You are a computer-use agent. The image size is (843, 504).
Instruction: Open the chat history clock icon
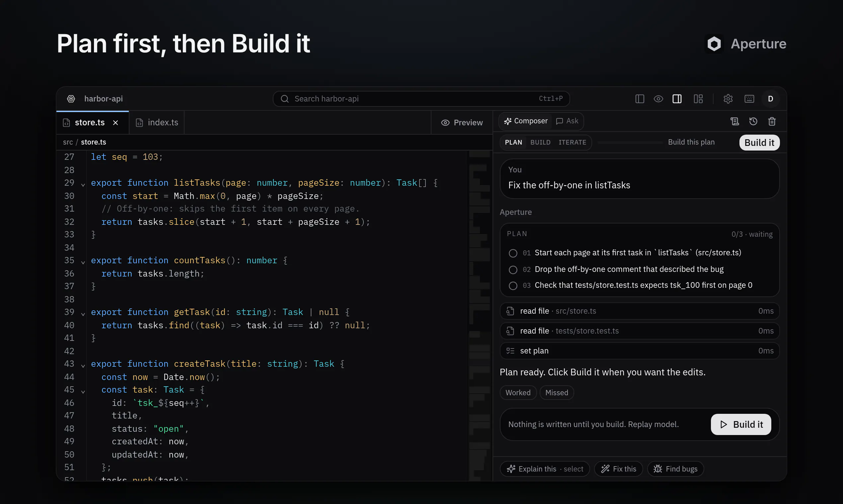(x=753, y=121)
